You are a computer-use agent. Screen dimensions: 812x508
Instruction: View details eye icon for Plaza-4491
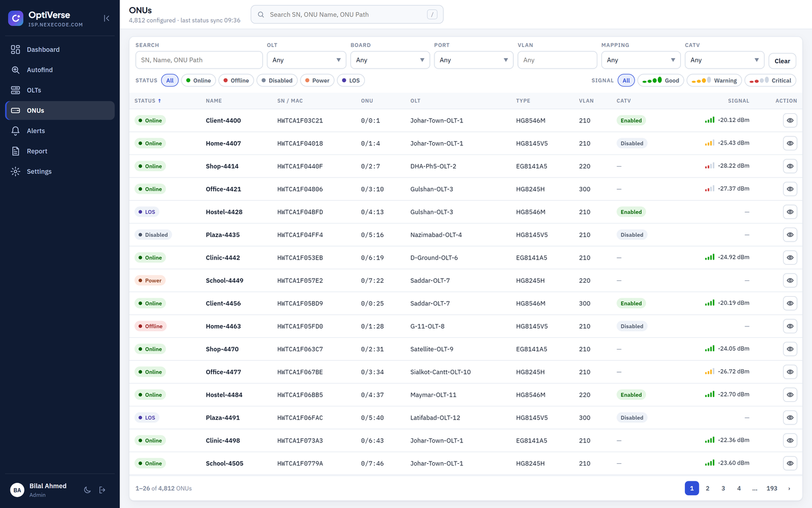pyautogui.click(x=790, y=417)
